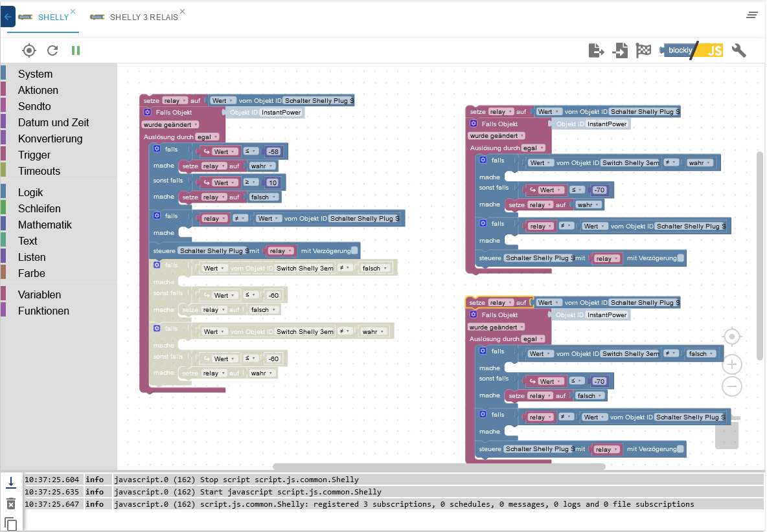Image resolution: width=767 pixels, height=532 pixels.
Task: Restart the script with the reload icon
Action: [52, 50]
